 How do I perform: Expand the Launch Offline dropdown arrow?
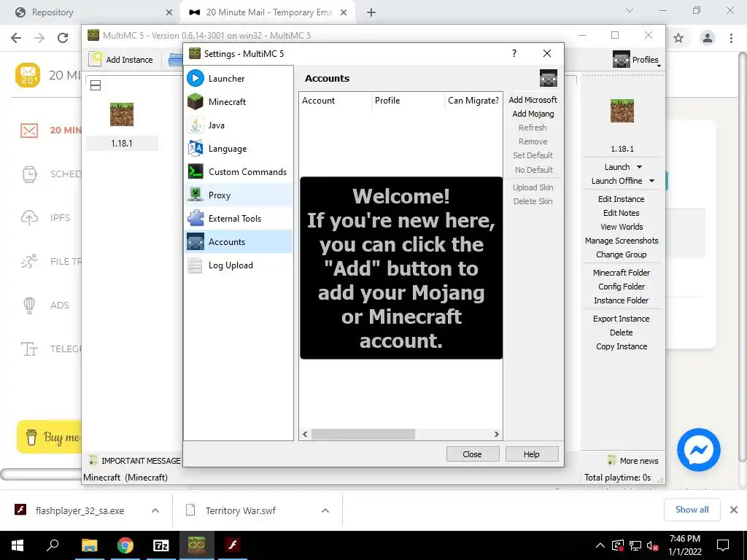click(651, 181)
